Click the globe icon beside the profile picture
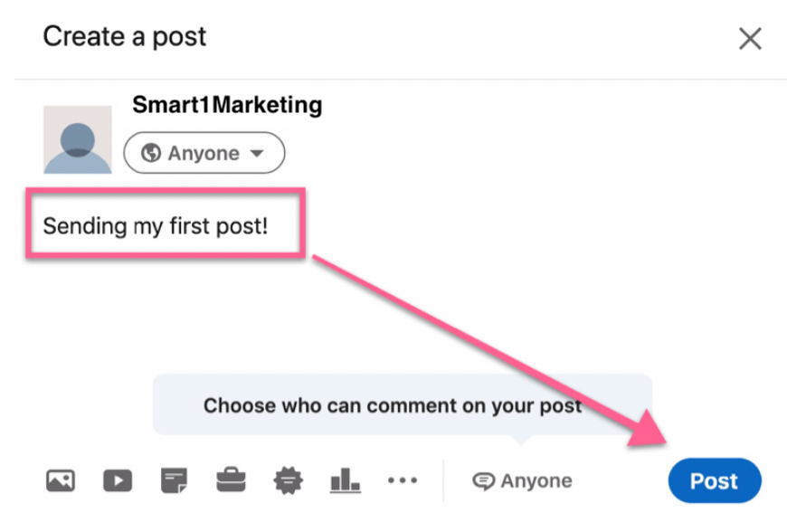 151,154
